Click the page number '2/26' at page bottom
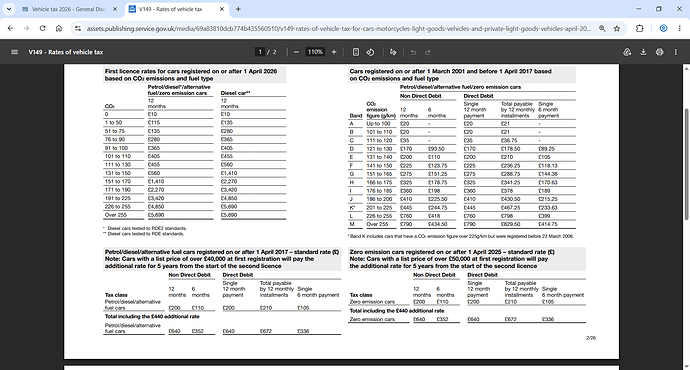The width and height of the screenshot is (690, 370). (x=591, y=338)
